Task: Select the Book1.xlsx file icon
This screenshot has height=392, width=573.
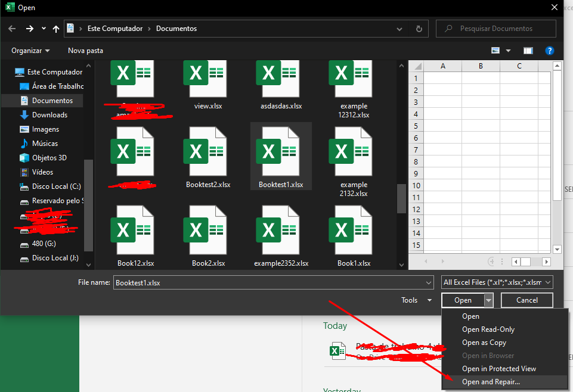Action: 351,230
